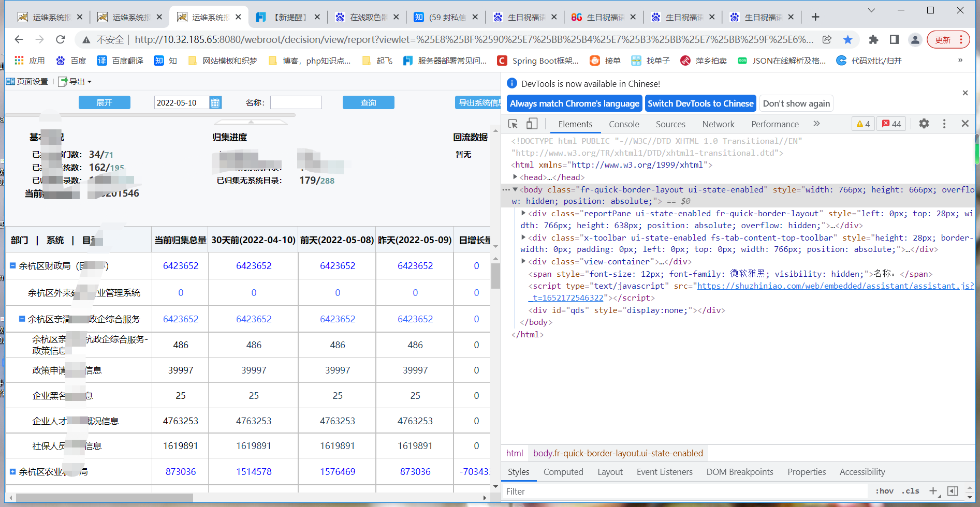Open the DevTools Network tab
The width and height of the screenshot is (980, 507).
(x=718, y=124)
